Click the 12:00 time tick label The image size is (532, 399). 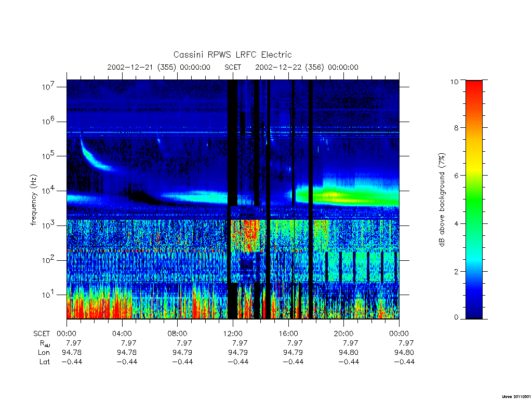(233, 334)
